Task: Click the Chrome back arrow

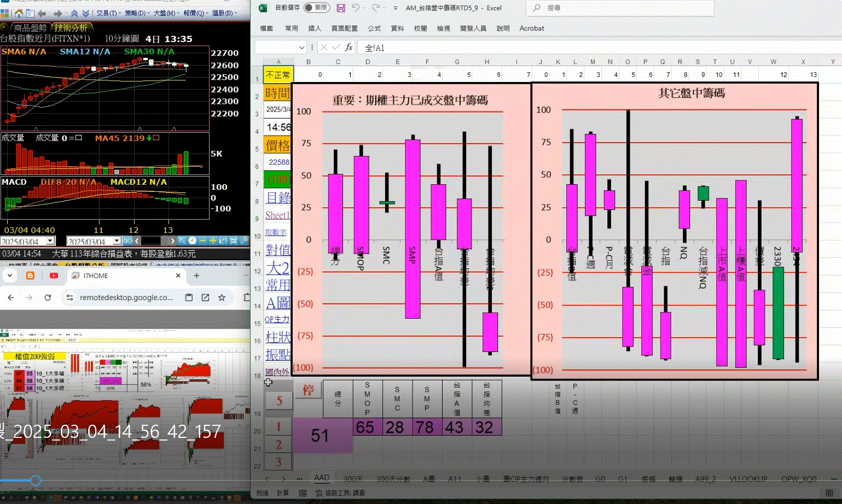Action: click(x=11, y=297)
